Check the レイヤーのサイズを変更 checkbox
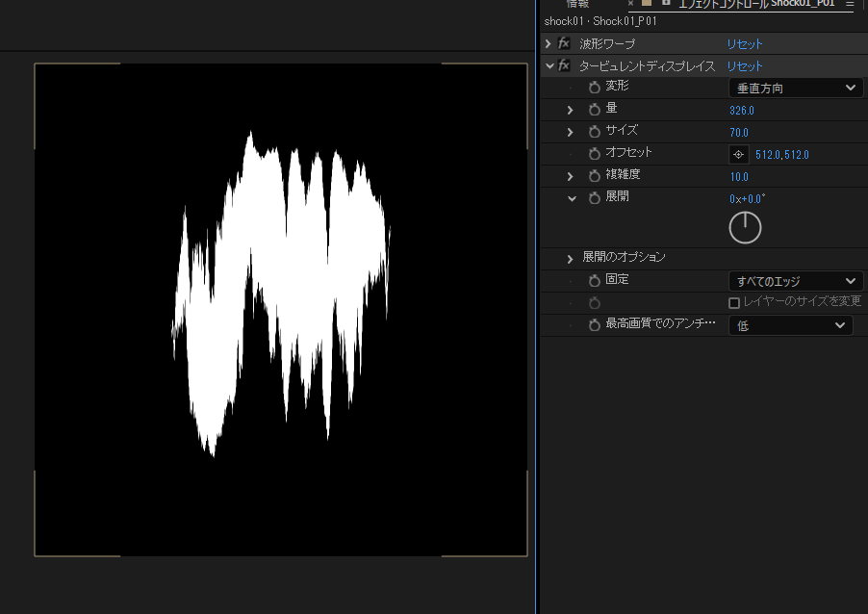The width and height of the screenshot is (868, 614). (x=734, y=303)
